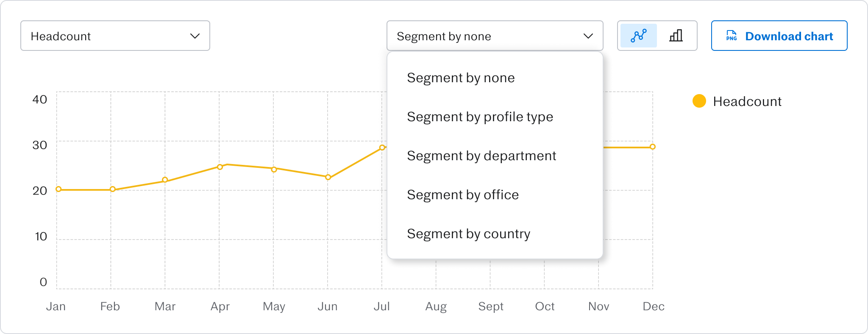Choose Segment by department option

(x=481, y=156)
